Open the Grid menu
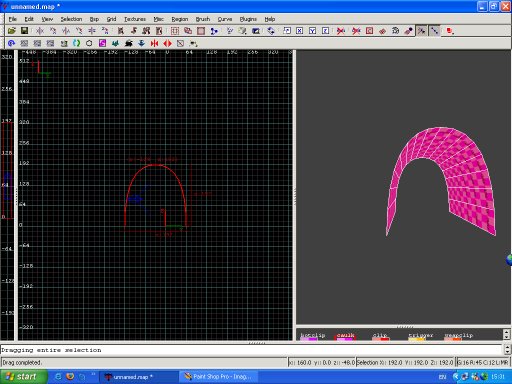This screenshot has height=384, width=512. click(111, 19)
